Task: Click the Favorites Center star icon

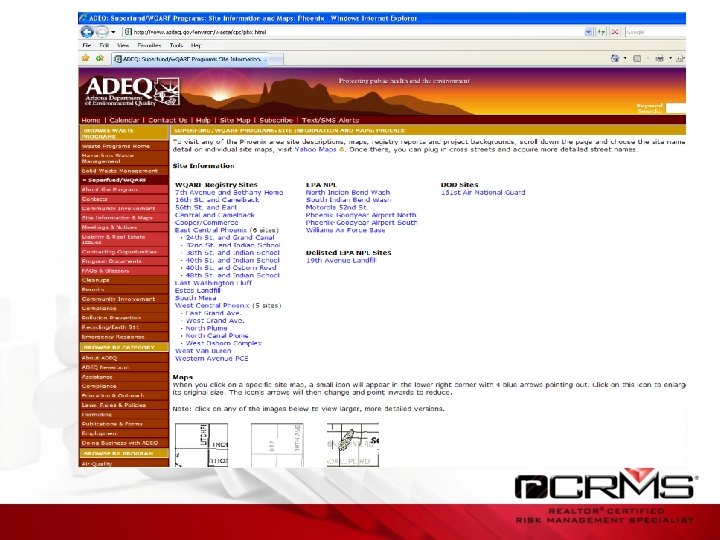Action: [x=85, y=58]
